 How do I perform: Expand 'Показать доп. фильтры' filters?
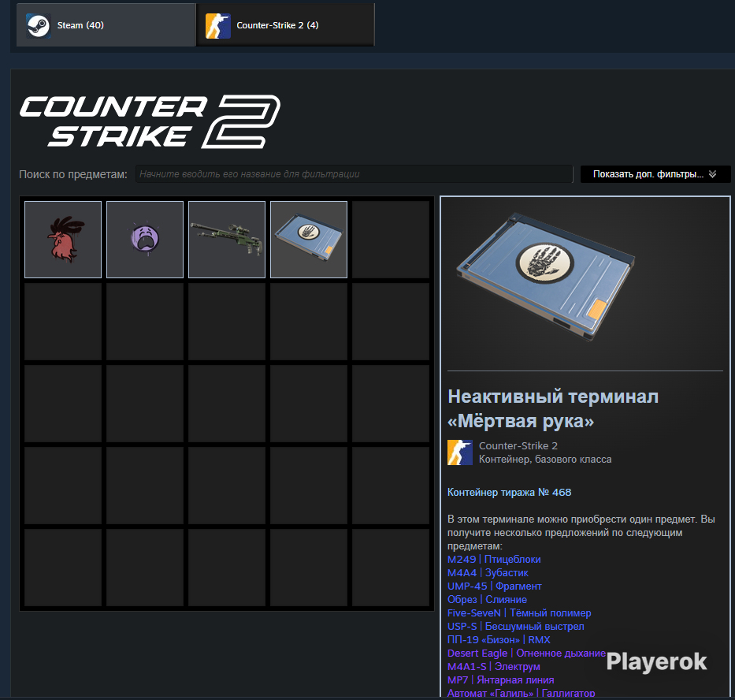(x=655, y=174)
